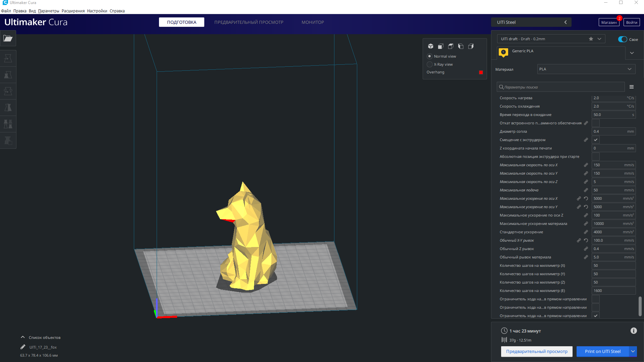The height and width of the screenshot is (362, 644).
Task: Click link icon for Стандартное ускорение
Action: [586, 232]
